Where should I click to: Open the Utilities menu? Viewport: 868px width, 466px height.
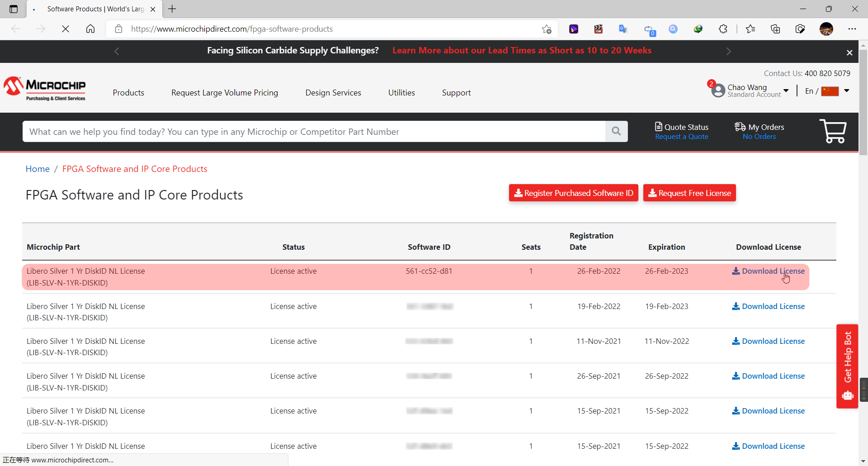[x=401, y=93]
